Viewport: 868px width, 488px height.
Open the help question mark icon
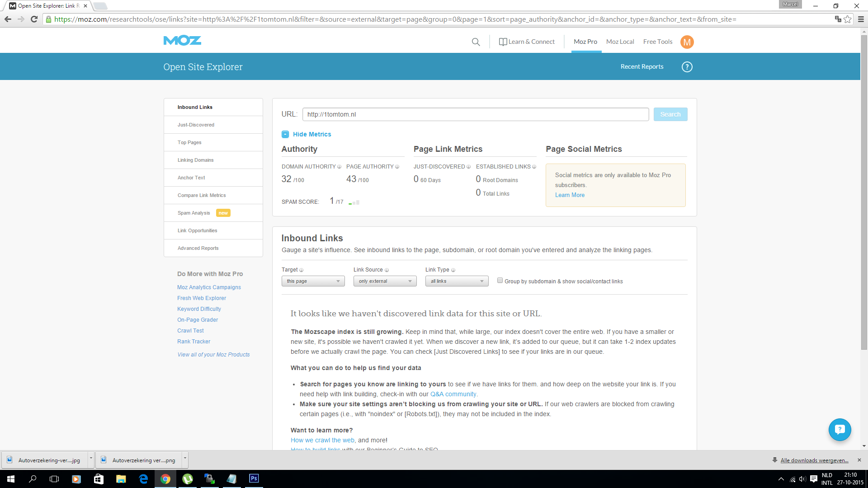(x=687, y=67)
